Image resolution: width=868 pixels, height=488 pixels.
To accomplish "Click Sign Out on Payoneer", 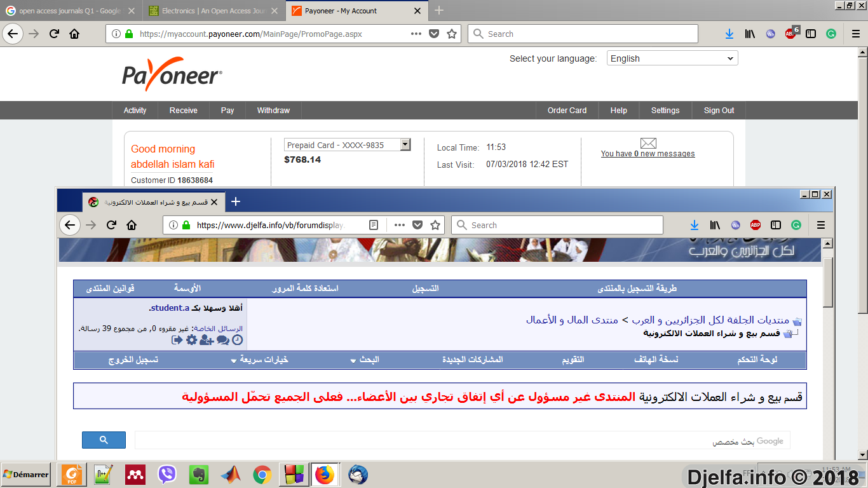I will tap(719, 111).
